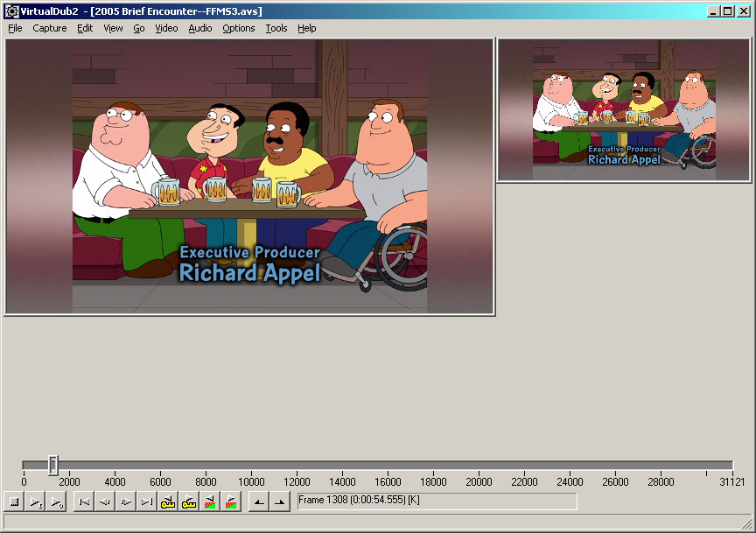
Task: Jump to the end of video
Action: pos(147,502)
